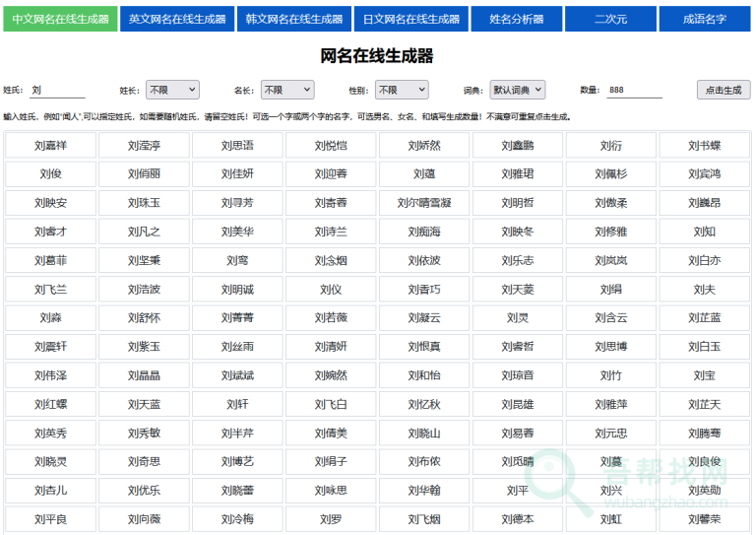Focus the 姓氏 input field
The image size is (756, 535).
point(57,90)
